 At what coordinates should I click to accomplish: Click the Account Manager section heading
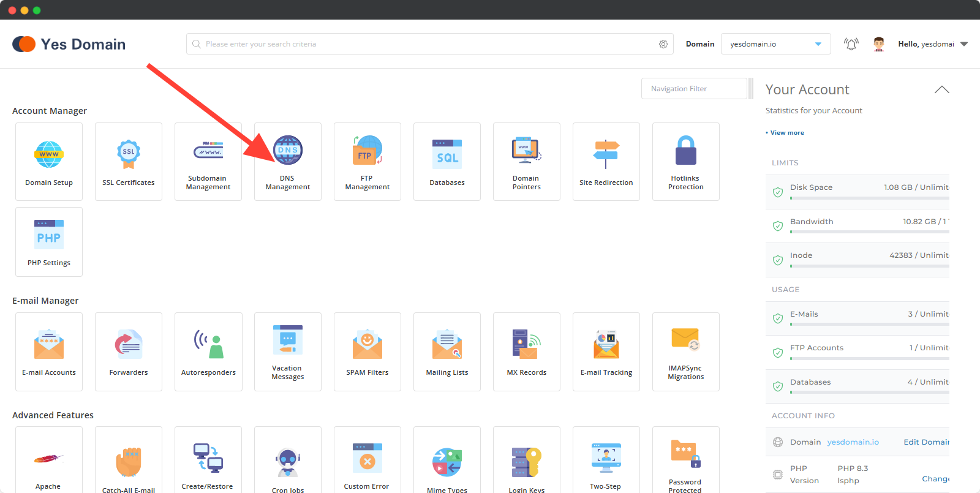click(50, 111)
